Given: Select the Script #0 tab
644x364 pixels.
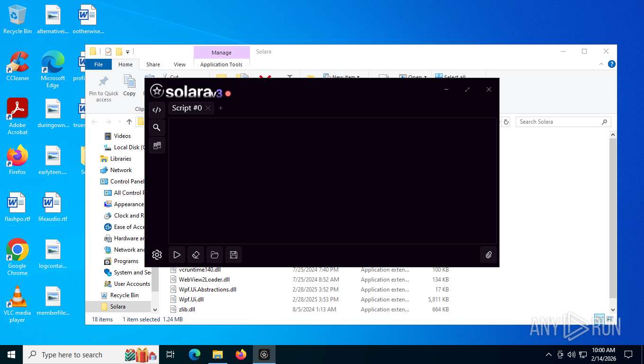Looking at the screenshot, I should (187, 108).
